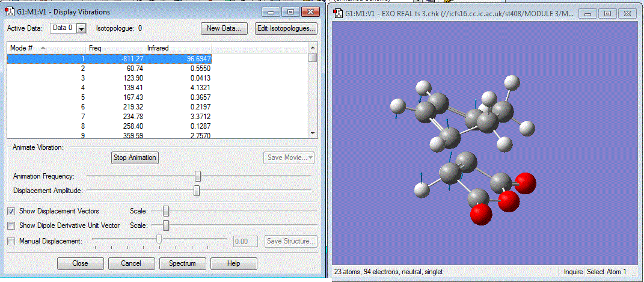Click the red oxygen atom at bottom of molecule
This screenshot has height=282, width=644.
pyautogui.click(x=480, y=214)
